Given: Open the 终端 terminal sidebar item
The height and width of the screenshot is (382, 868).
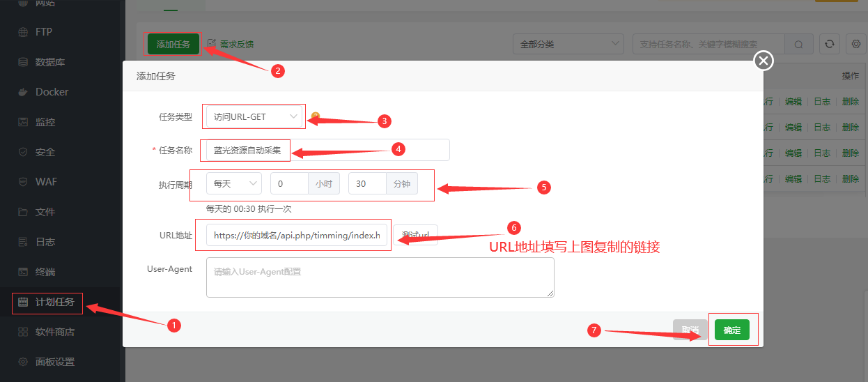Looking at the screenshot, I should pos(45,272).
